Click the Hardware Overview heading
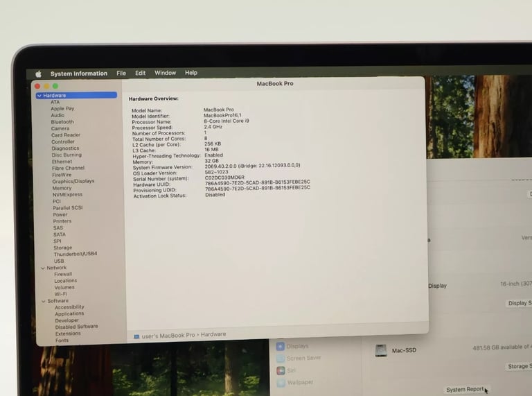The image size is (532, 396). [154, 98]
